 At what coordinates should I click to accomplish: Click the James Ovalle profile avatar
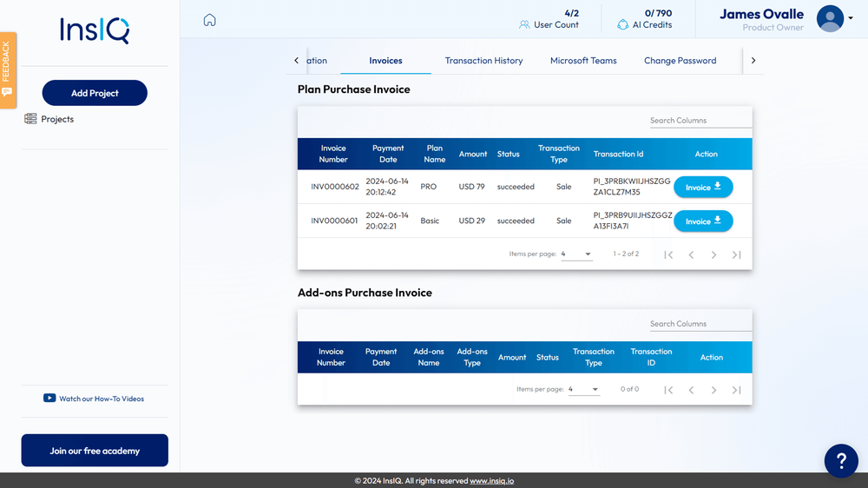click(830, 18)
